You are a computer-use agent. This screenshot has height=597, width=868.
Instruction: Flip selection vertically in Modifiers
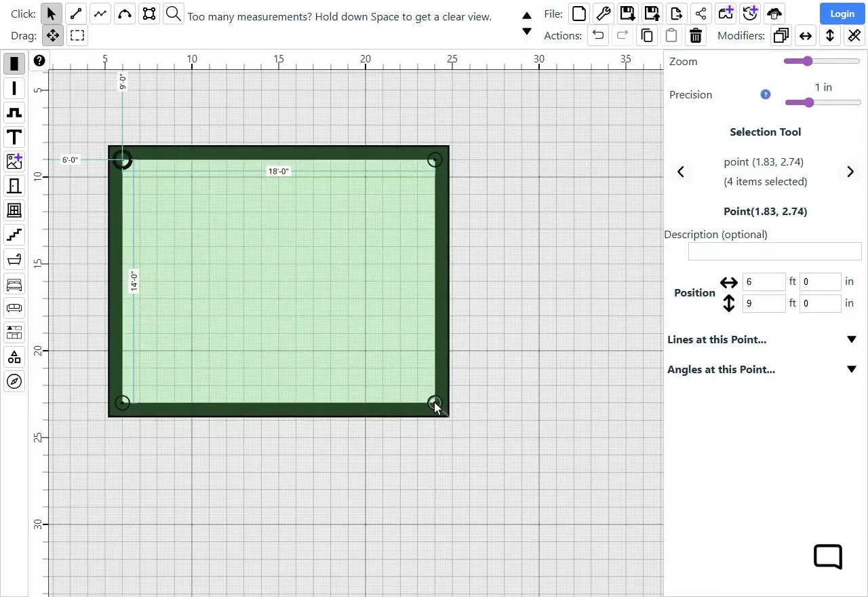click(830, 35)
